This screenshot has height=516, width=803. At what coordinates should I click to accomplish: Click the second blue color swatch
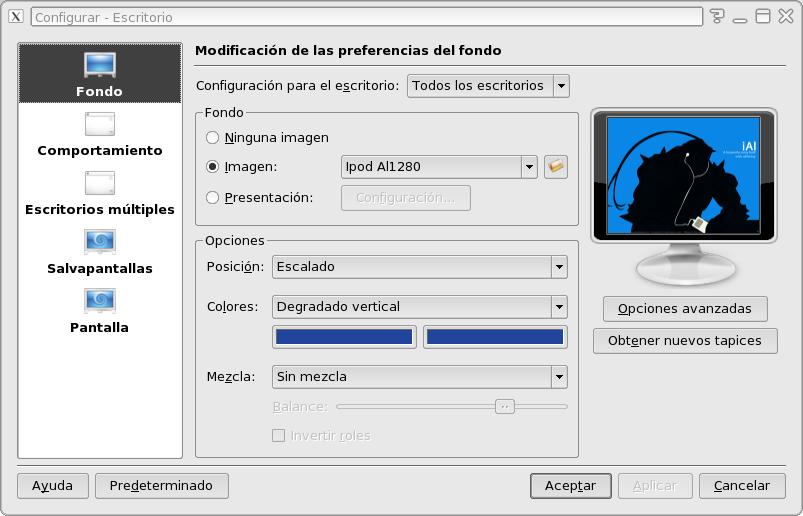point(495,337)
